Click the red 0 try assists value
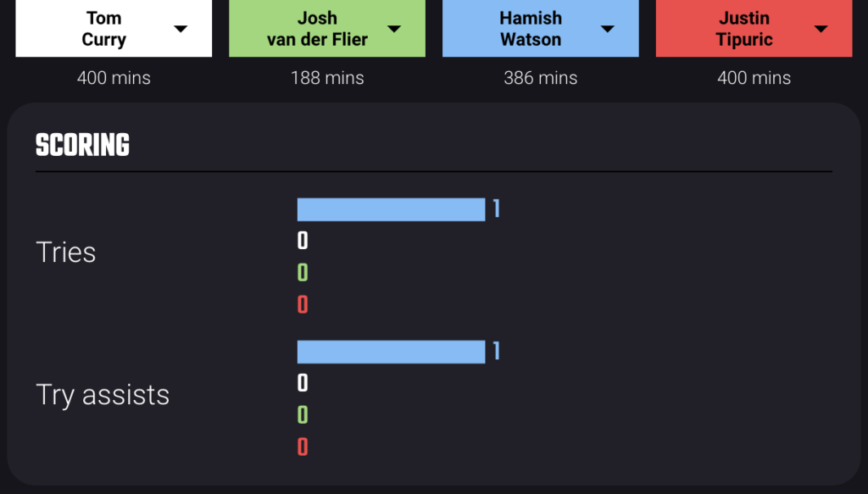 [x=303, y=447]
